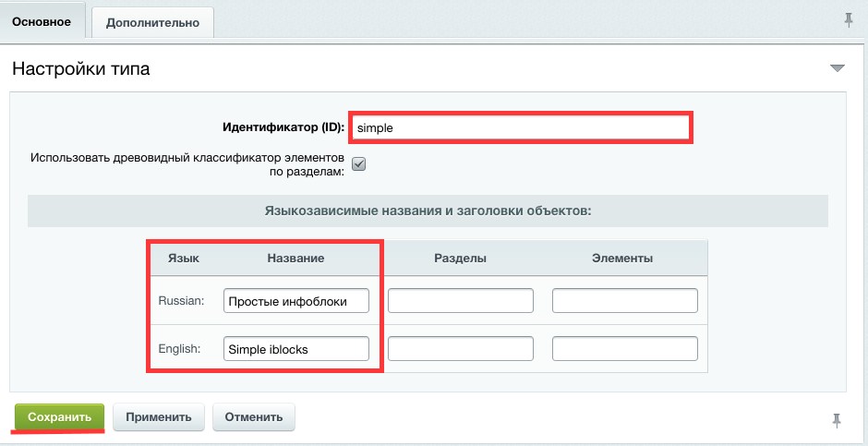The image size is (868, 446).
Task: Click the Языкозависимые названия heading bar
Action: (x=428, y=211)
